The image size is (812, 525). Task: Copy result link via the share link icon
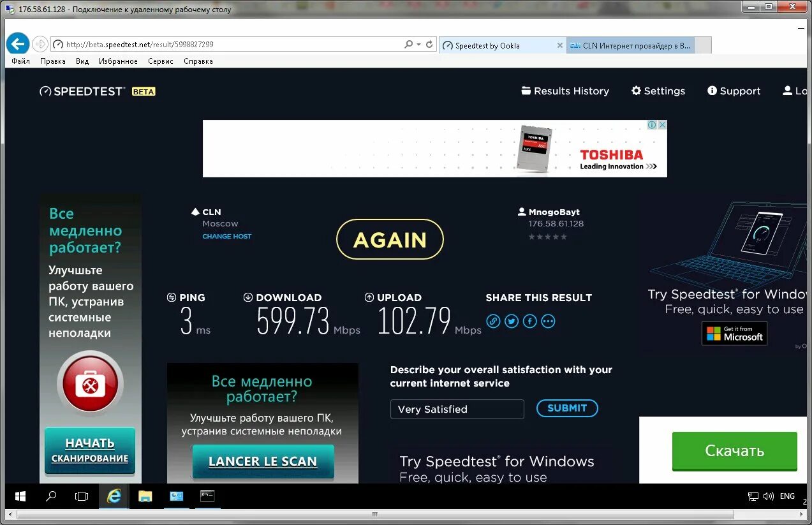[493, 321]
